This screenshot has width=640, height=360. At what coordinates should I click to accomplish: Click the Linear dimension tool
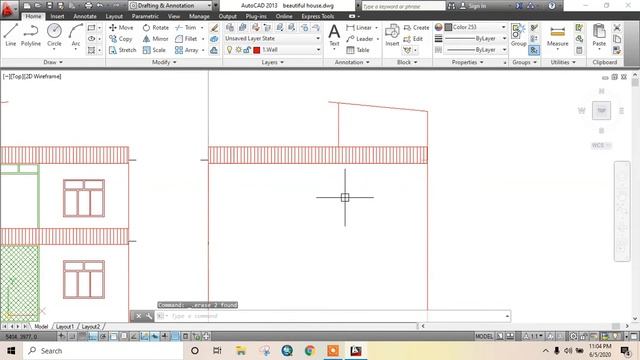click(359, 27)
